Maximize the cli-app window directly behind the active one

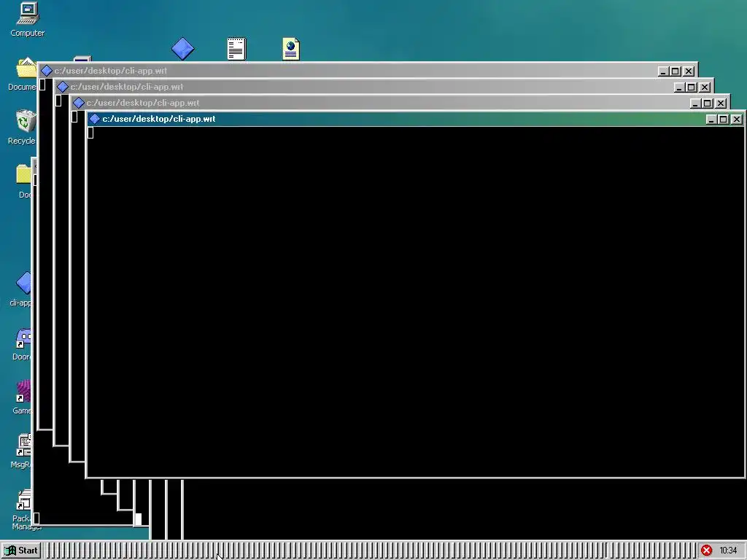coord(708,104)
